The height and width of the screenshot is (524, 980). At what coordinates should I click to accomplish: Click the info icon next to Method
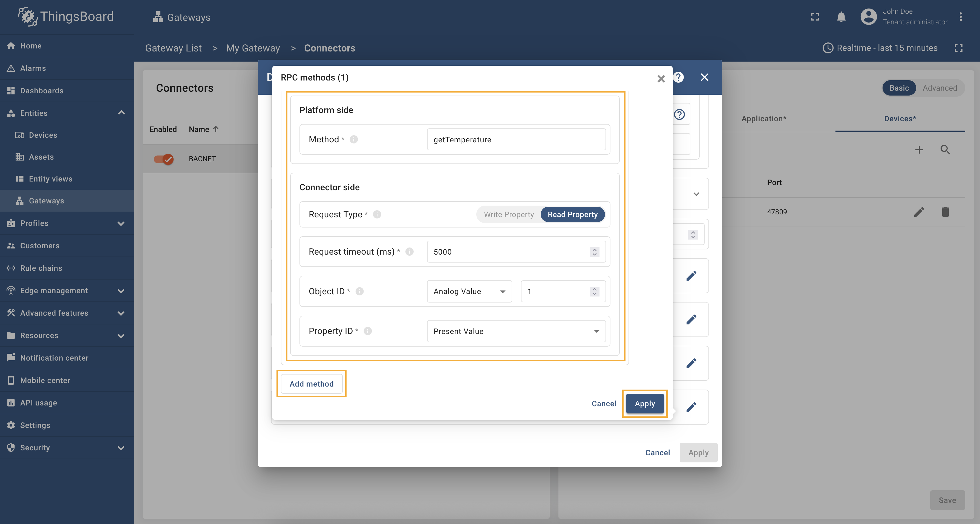[353, 139]
